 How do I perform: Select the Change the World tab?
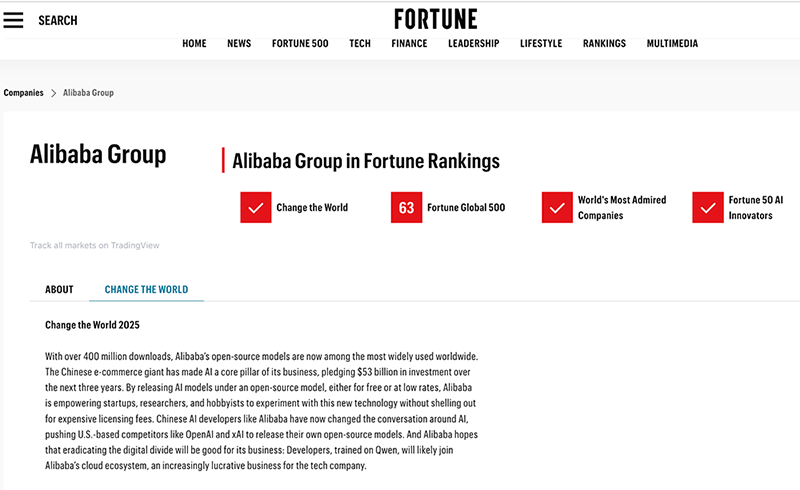[146, 290]
